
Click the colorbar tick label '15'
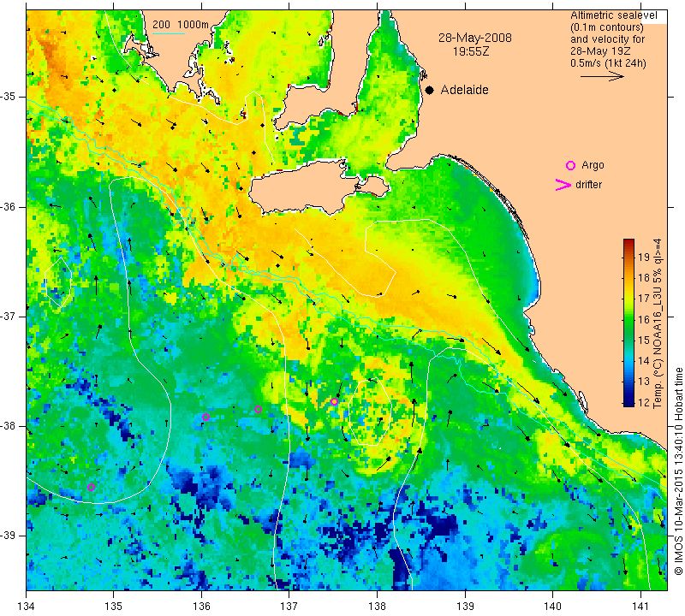point(644,341)
